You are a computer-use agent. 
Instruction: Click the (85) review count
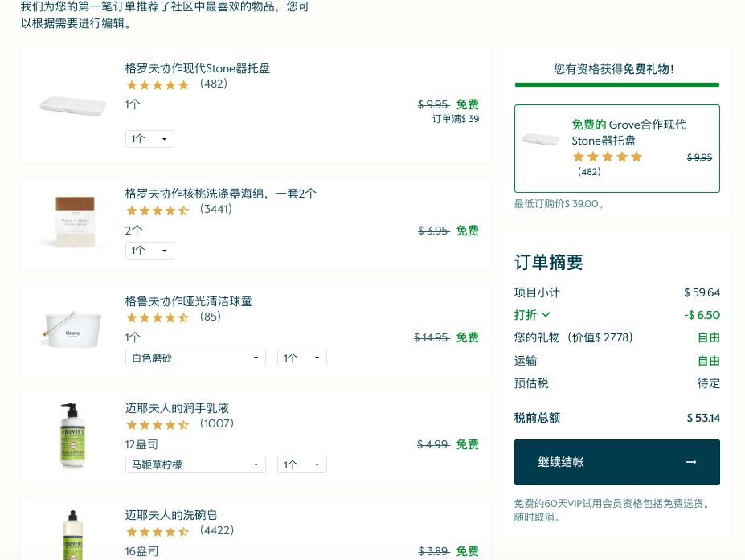(x=211, y=317)
